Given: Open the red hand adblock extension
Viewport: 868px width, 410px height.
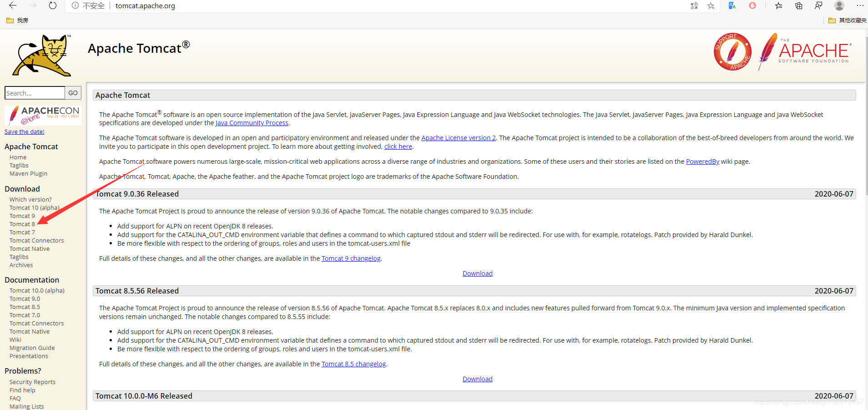Looking at the screenshot, I should coord(753,5).
